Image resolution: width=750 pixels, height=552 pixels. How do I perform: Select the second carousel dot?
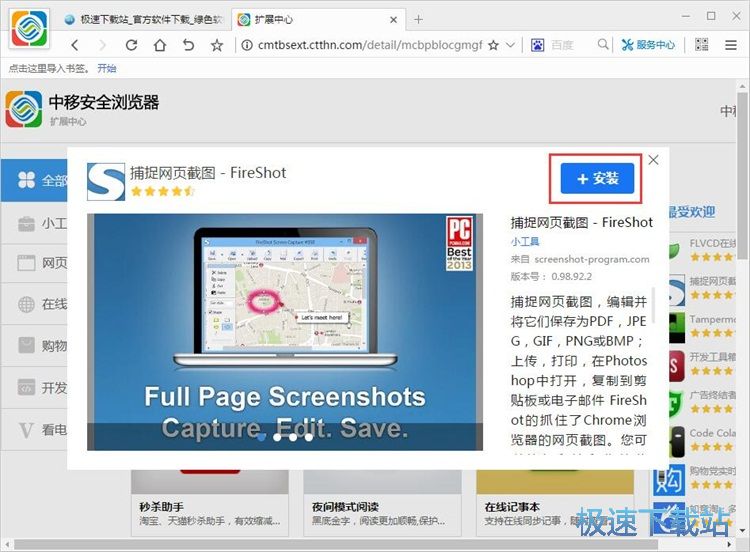(x=277, y=437)
